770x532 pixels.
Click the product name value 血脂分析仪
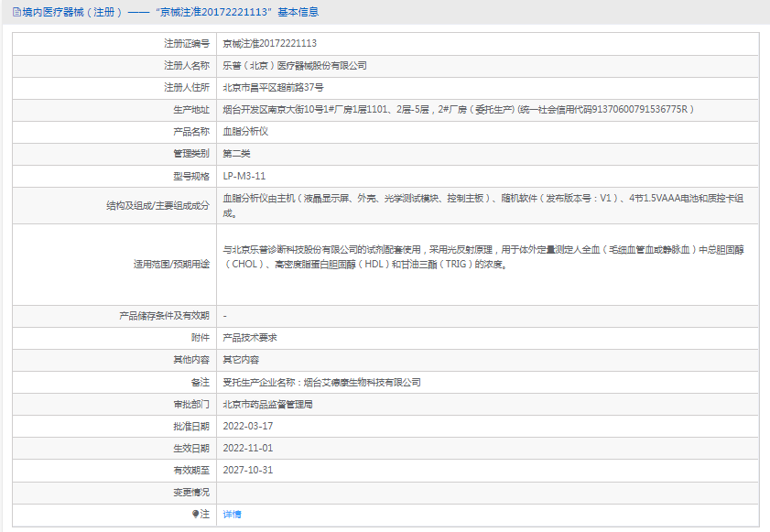pos(245,132)
